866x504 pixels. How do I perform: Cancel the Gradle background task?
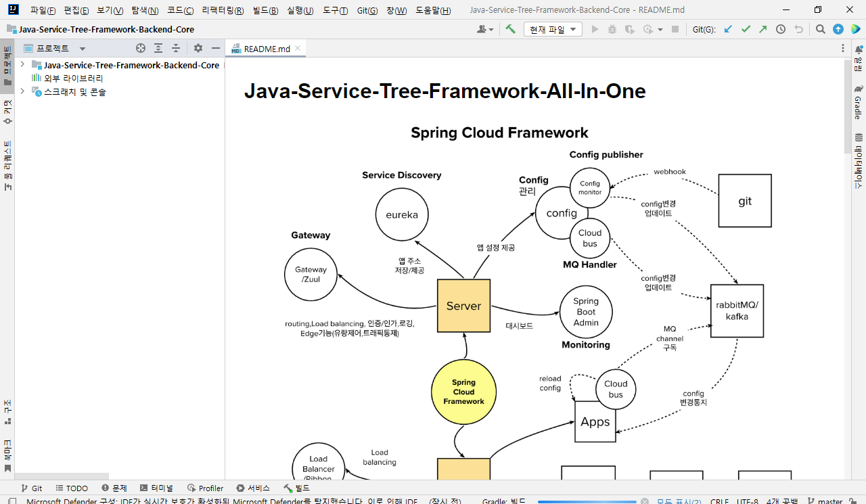[645, 501]
